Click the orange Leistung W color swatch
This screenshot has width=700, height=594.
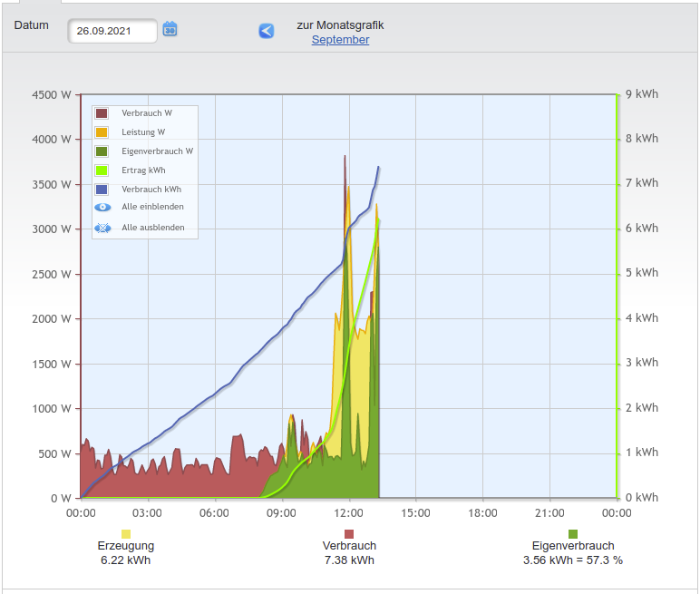coord(102,132)
